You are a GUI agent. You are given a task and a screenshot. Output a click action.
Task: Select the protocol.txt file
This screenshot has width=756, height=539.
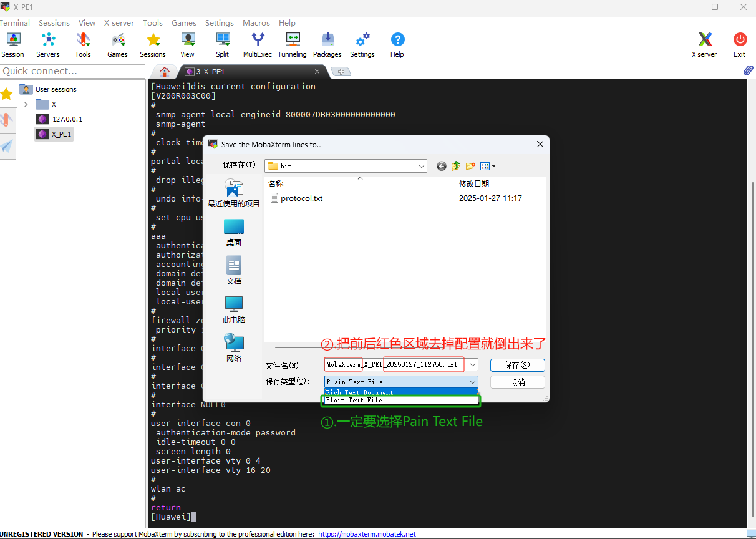(x=297, y=198)
